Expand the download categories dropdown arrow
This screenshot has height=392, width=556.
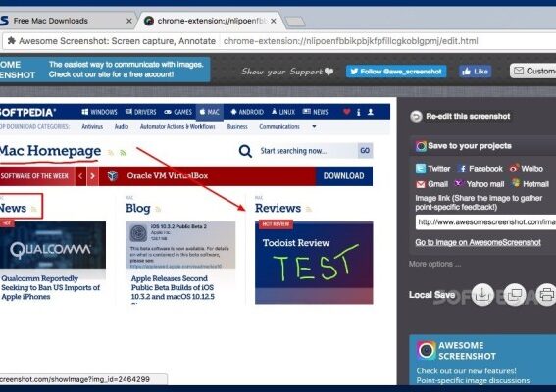314,126
